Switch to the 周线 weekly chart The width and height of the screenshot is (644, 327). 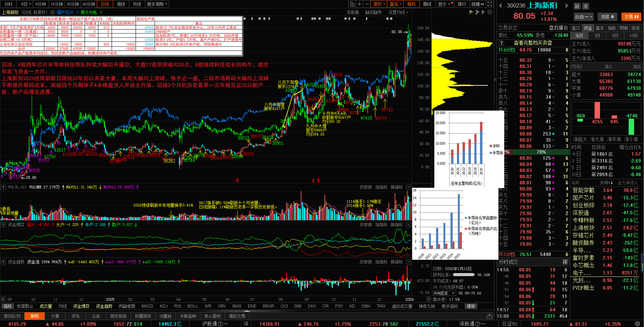[x=121, y=4]
